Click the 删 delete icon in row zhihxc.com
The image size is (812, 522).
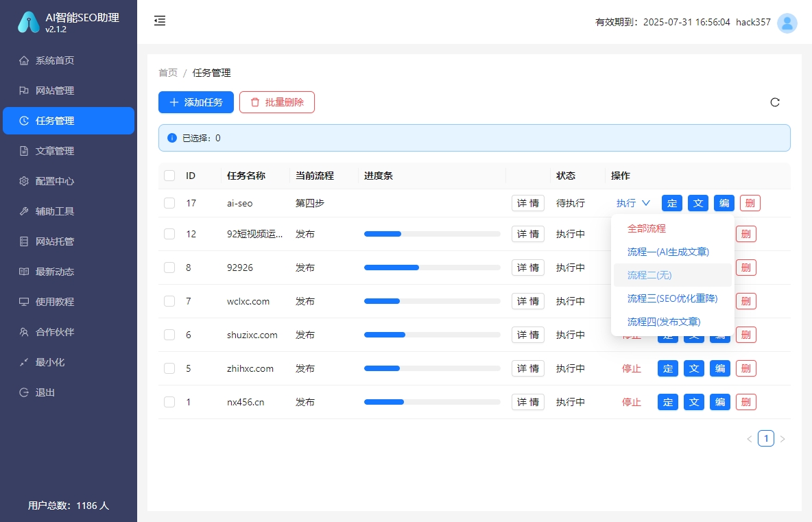point(745,368)
